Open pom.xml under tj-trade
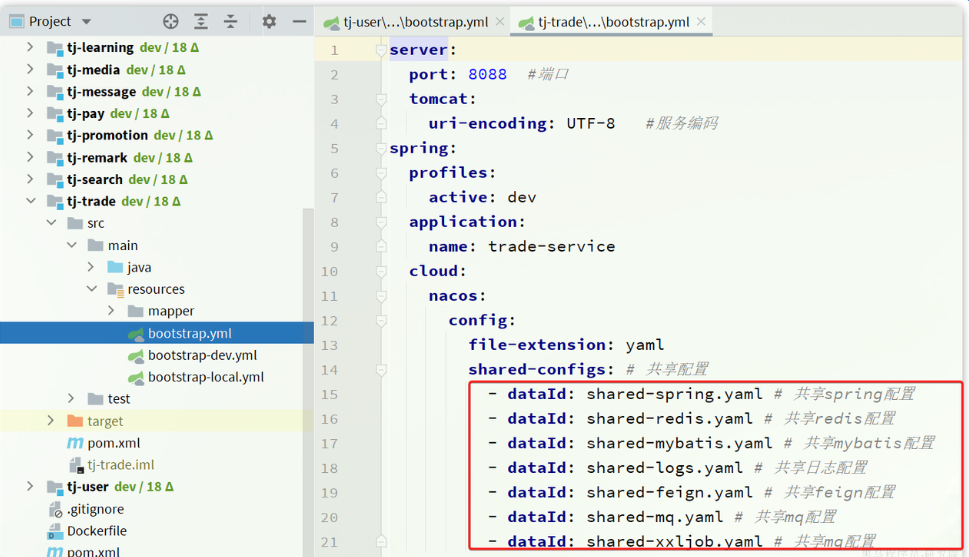969x557 pixels. 114,443
